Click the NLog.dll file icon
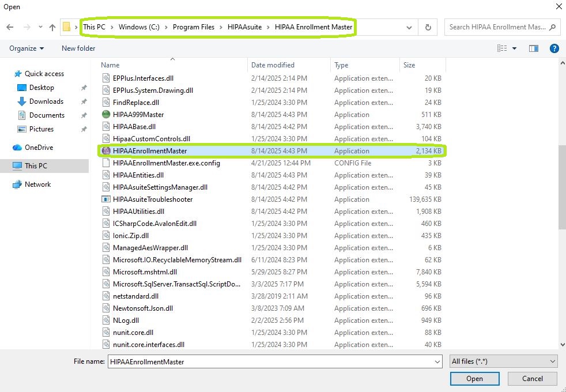 [105, 320]
